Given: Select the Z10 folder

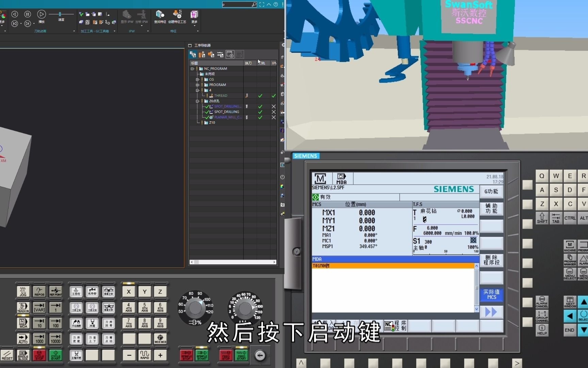Looking at the screenshot, I should click(x=212, y=123).
